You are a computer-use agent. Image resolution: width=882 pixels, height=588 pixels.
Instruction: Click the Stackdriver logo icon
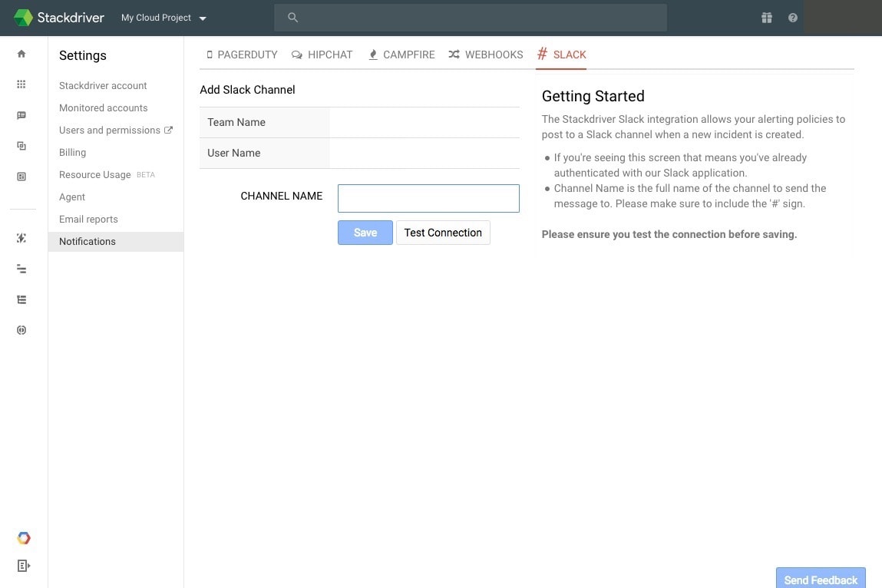point(23,18)
